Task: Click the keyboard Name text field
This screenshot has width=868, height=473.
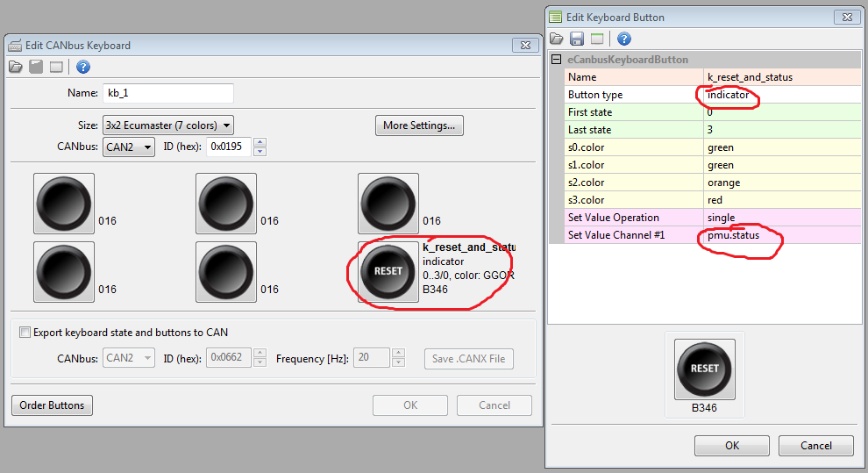Action: pyautogui.click(x=167, y=93)
